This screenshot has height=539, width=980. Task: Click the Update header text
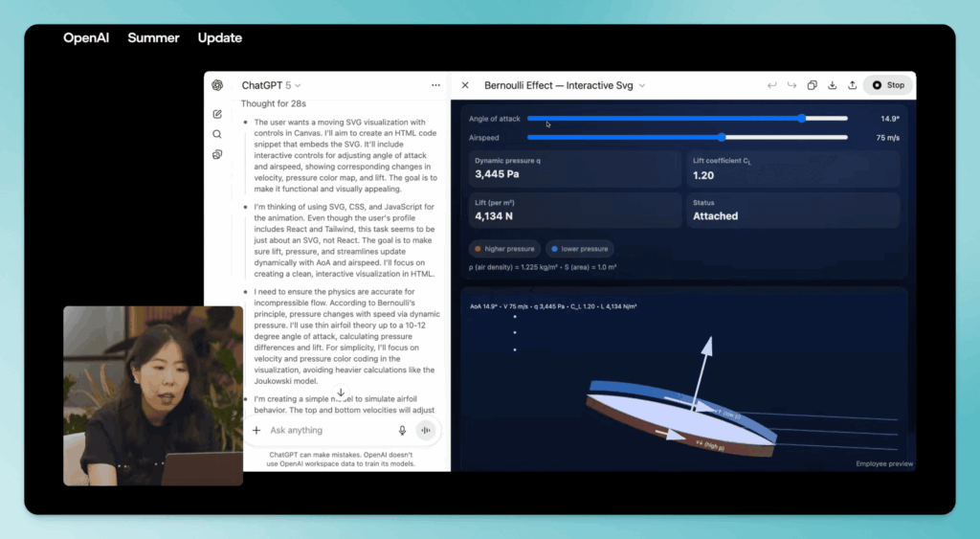[x=220, y=37]
